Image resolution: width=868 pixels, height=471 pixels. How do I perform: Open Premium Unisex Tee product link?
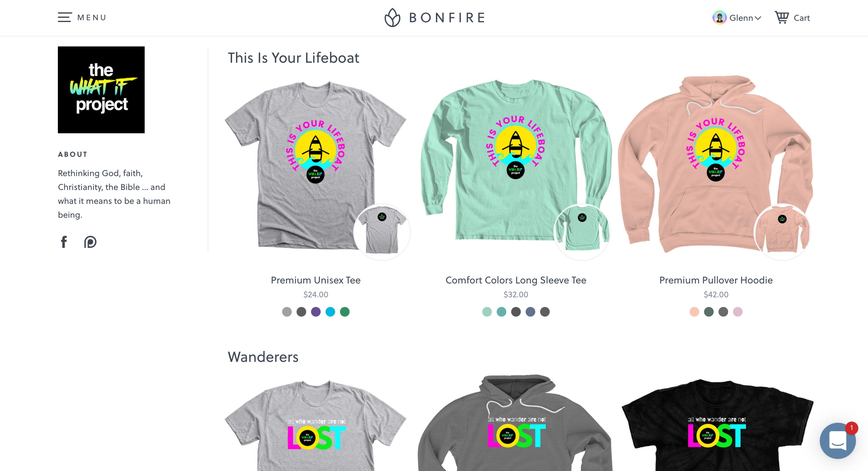[x=316, y=280]
